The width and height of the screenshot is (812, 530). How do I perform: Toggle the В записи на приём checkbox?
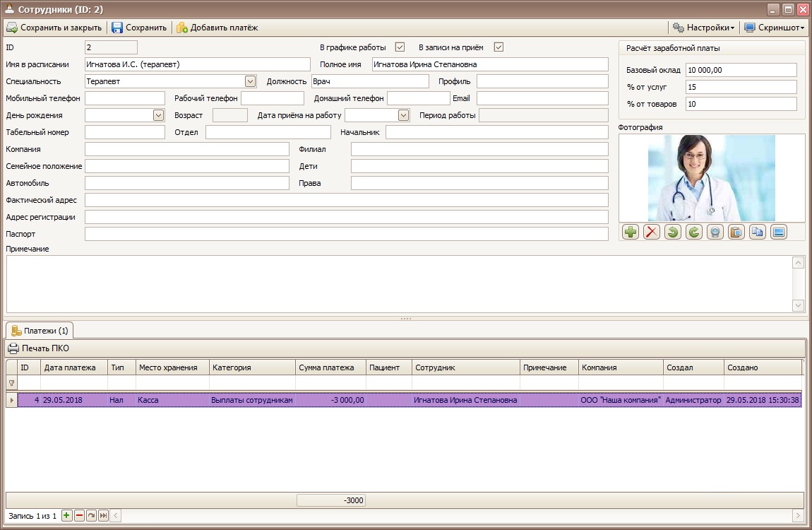[498, 47]
